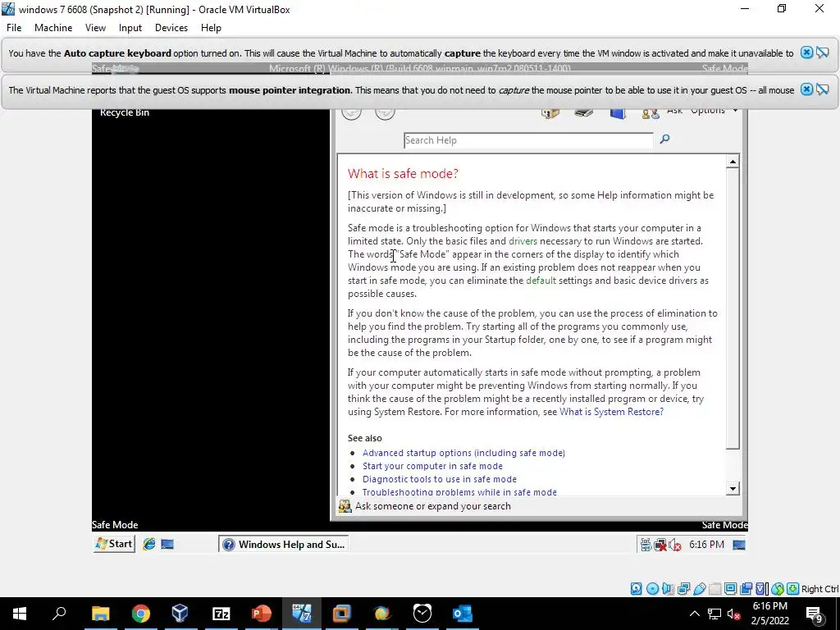
Task: Click the guest 6:16 PM tray clock
Action: [706, 545]
